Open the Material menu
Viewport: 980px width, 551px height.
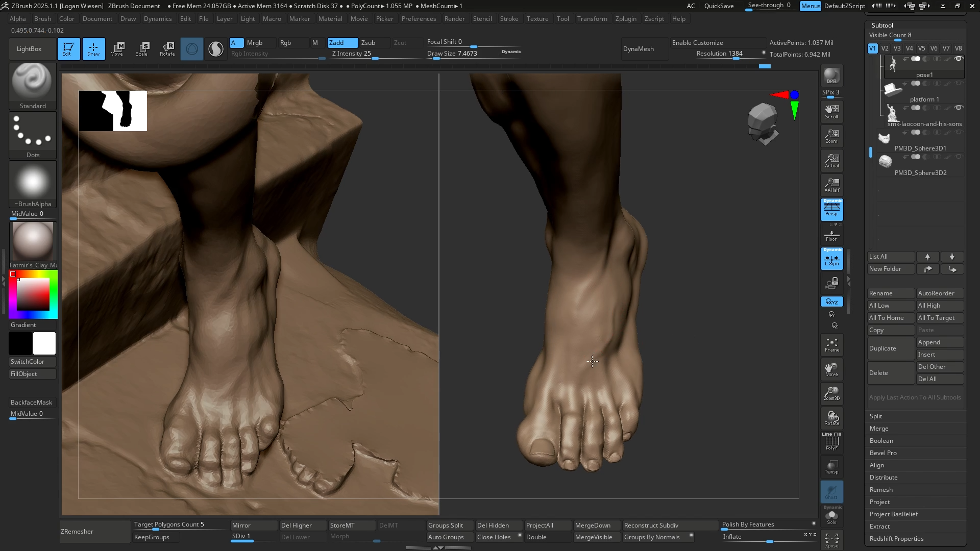[330, 18]
